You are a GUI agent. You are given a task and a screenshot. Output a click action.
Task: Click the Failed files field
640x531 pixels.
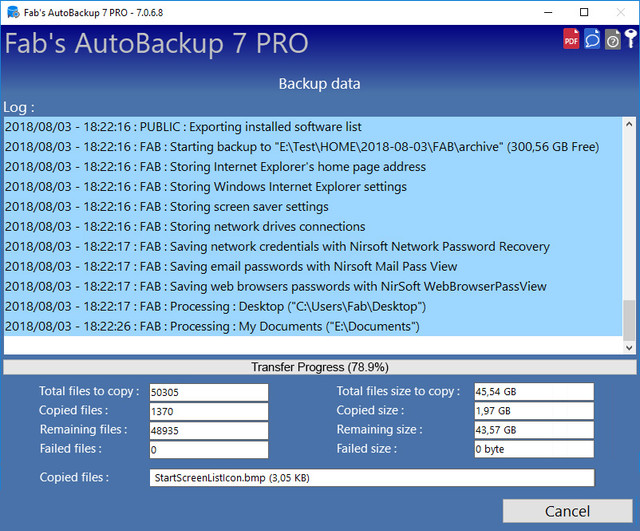(209, 449)
